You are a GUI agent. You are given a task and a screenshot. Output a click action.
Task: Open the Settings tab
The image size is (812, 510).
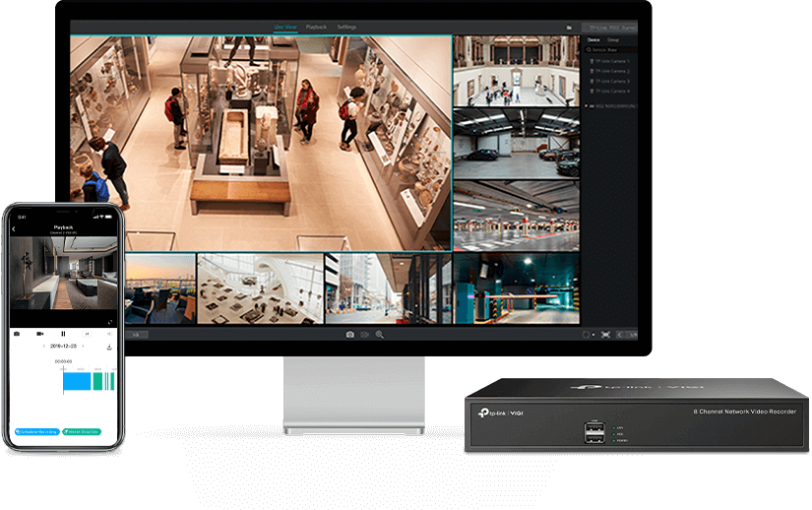coord(346,27)
